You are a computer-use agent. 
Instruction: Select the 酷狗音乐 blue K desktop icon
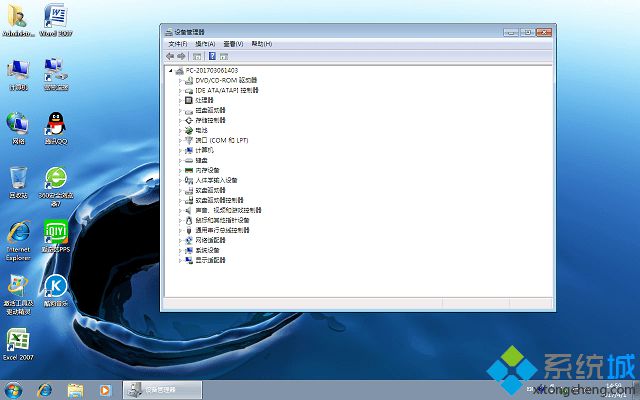click(56, 290)
